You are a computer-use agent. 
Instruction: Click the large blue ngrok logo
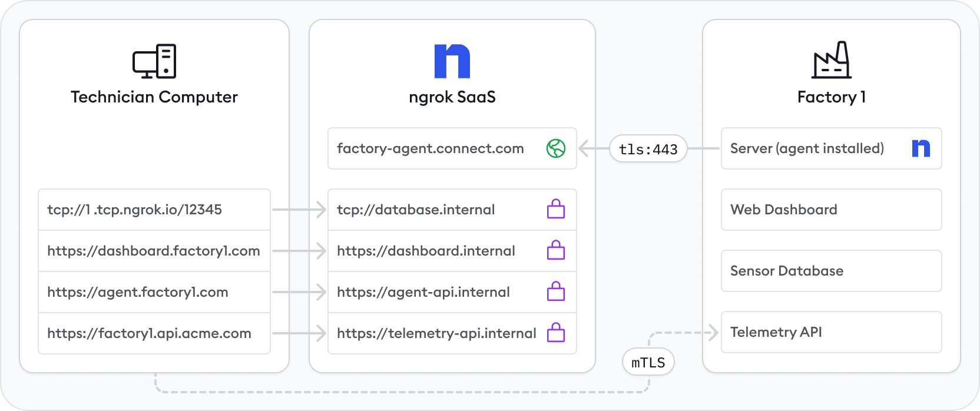pos(452,61)
